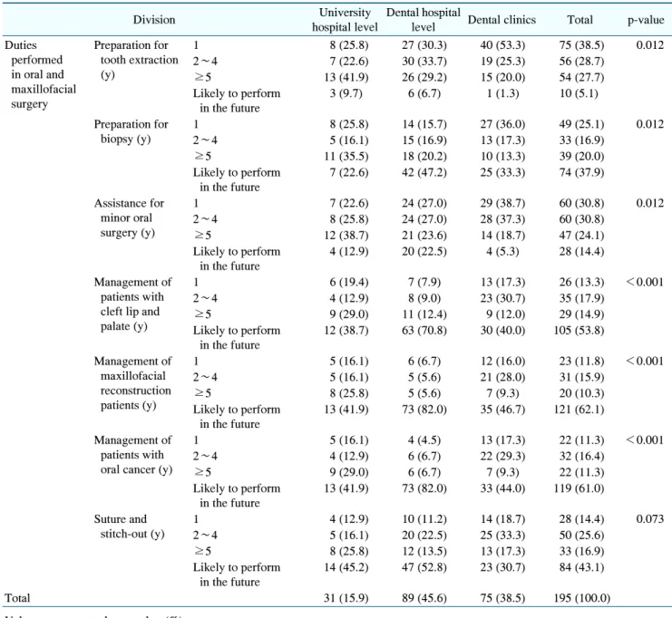Select the value '28 (37.3)'
The height and width of the screenshot is (618, 672).
coord(502,219)
